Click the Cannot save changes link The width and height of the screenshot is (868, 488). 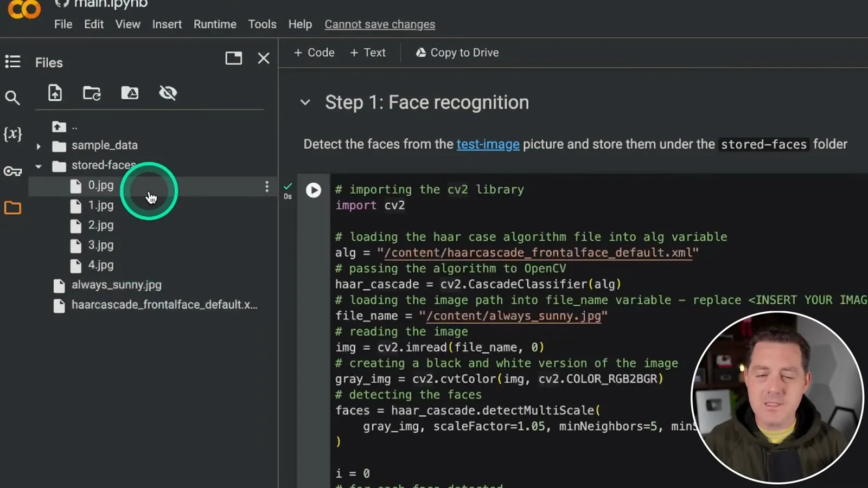click(380, 24)
